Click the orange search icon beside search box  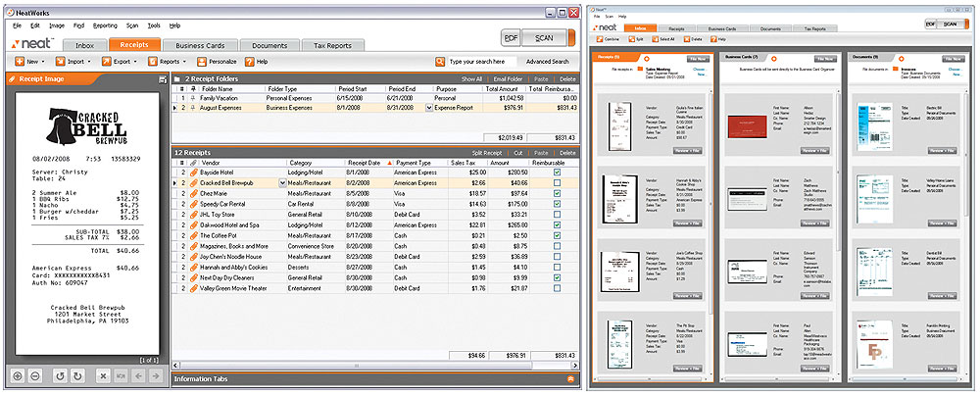[x=441, y=62]
